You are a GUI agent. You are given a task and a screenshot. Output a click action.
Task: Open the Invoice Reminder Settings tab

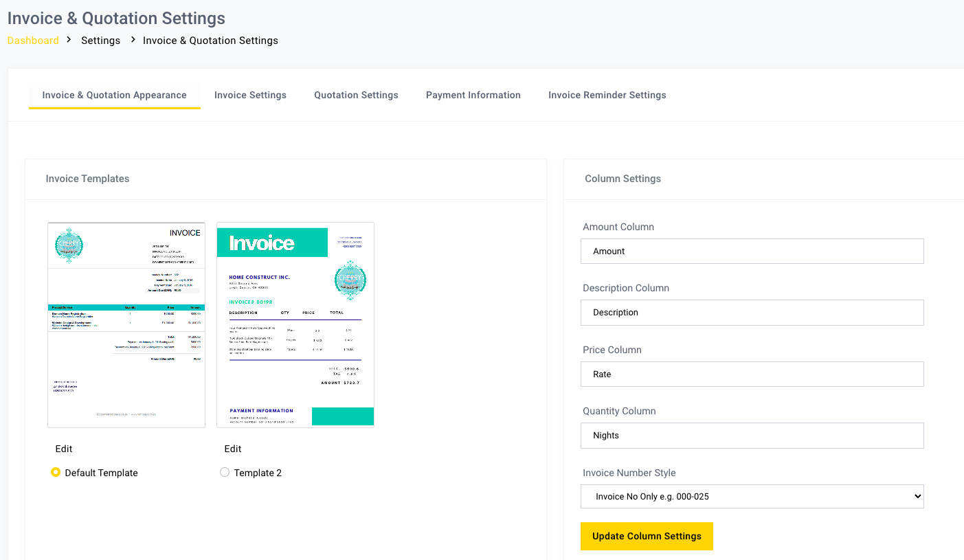point(607,95)
